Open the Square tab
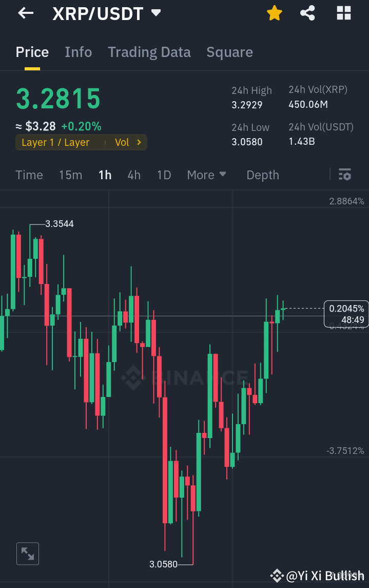This screenshot has width=369, height=588. click(x=229, y=52)
